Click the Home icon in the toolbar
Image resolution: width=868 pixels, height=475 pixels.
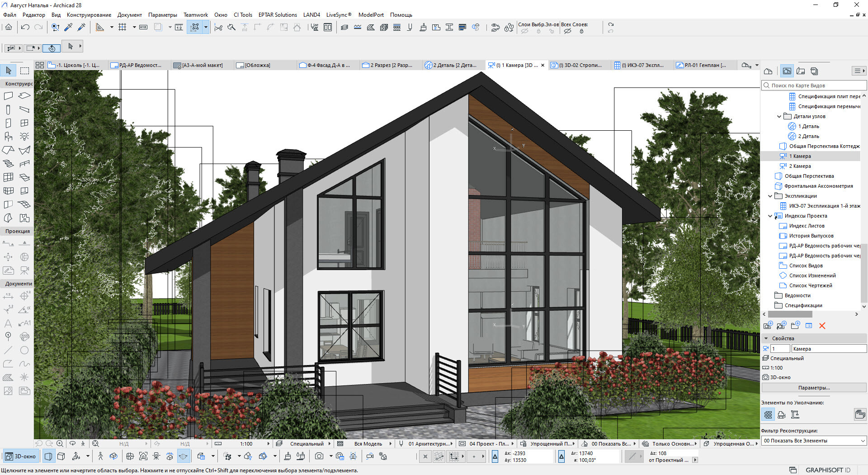[9, 27]
